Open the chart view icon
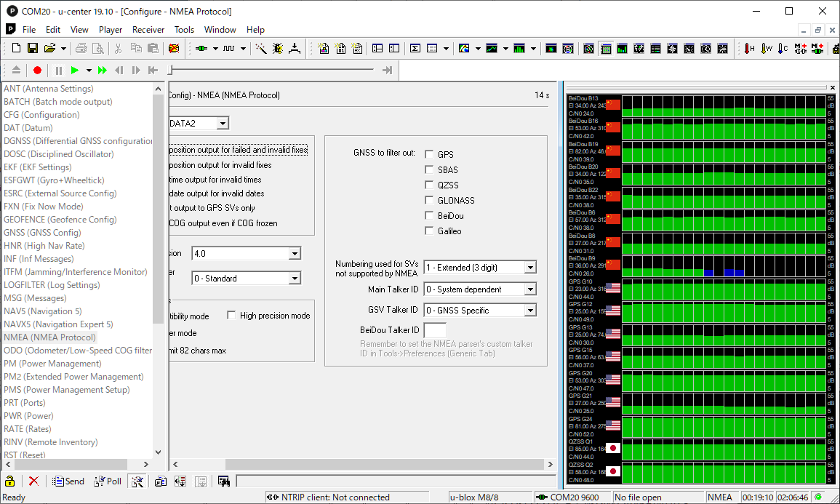840x504 pixels. (491, 48)
